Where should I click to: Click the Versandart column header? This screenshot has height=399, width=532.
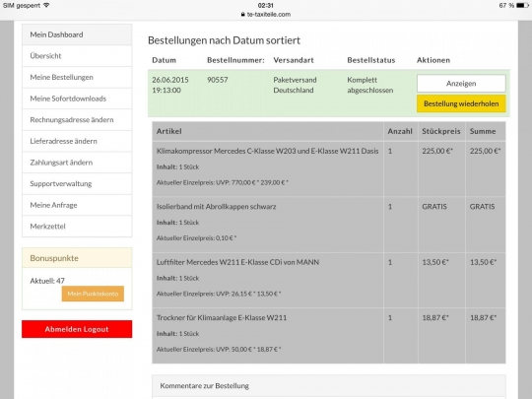[x=294, y=60]
